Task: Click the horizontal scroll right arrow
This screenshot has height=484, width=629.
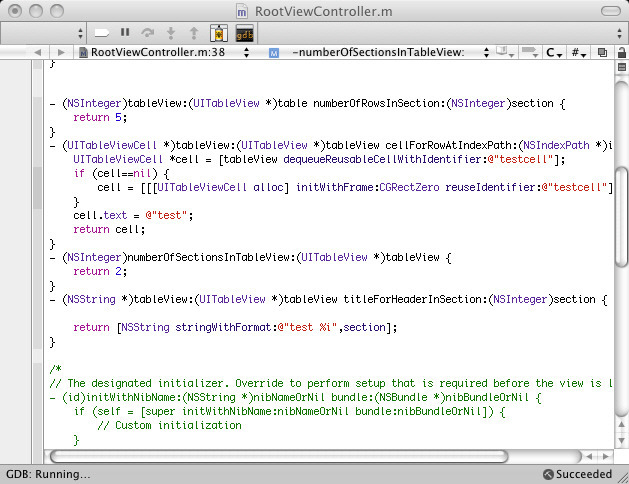Action: [605, 456]
